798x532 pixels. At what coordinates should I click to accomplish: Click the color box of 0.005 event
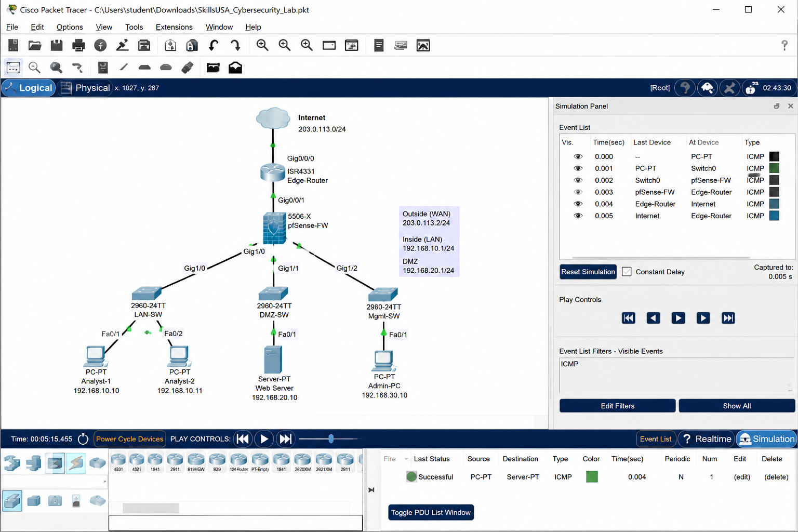coord(774,216)
